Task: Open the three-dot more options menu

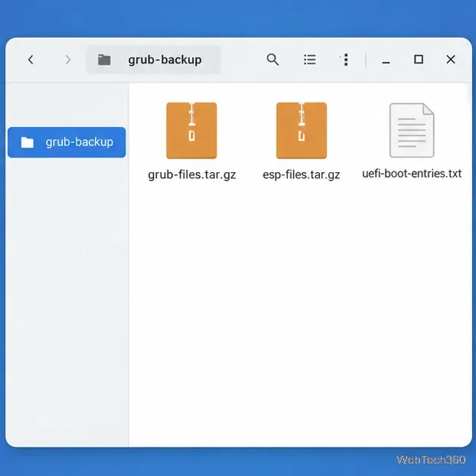Action: (346, 60)
